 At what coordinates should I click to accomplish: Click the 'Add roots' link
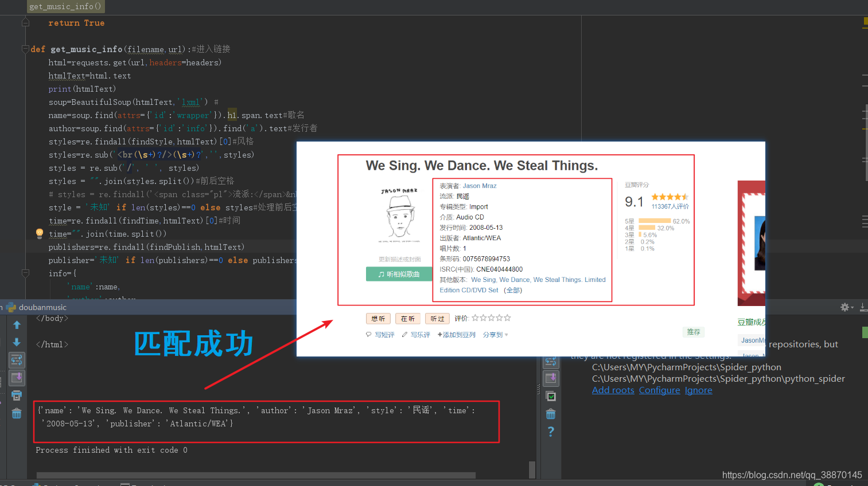click(x=613, y=390)
